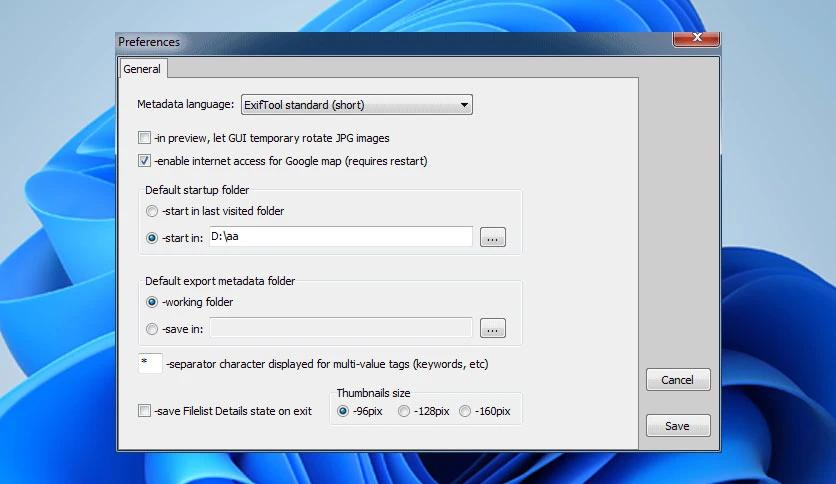
Task: Browse for default startup folder
Action: (x=493, y=237)
